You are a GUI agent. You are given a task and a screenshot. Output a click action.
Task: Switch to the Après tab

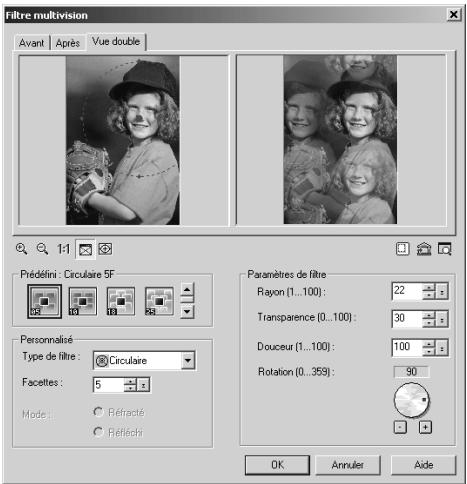[68, 43]
